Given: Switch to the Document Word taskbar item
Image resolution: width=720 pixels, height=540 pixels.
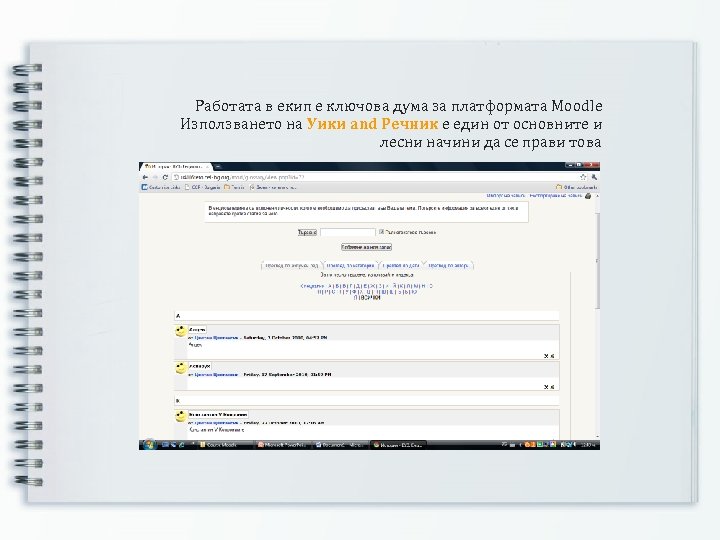Looking at the screenshot, I should tap(340, 444).
